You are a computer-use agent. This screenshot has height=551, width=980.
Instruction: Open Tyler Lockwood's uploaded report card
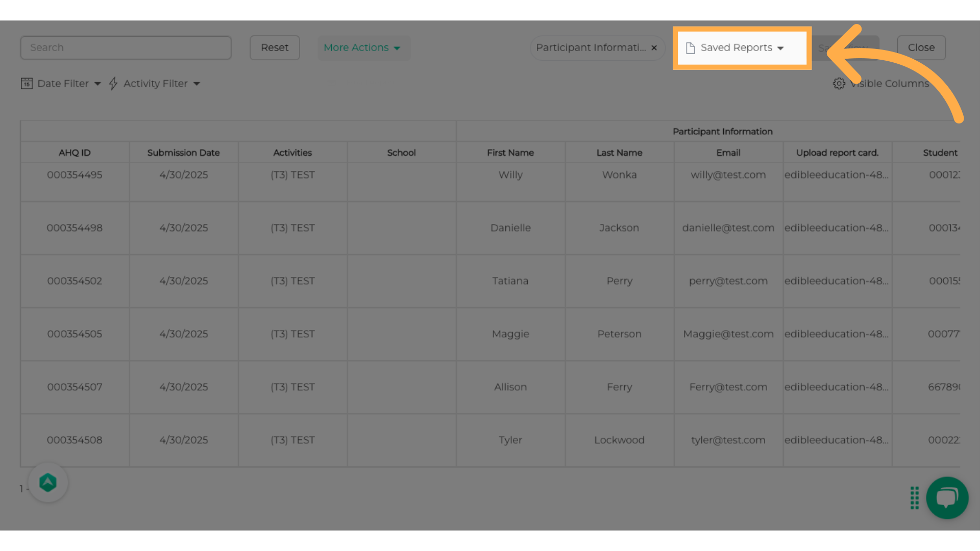pyautogui.click(x=836, y=440)
